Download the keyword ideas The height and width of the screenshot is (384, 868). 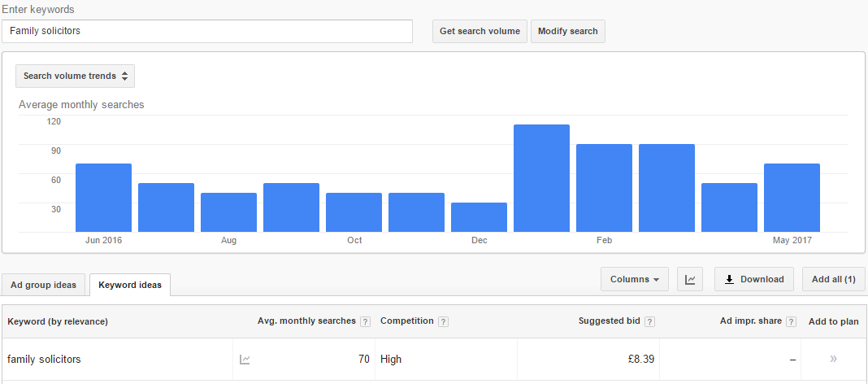point(753,279)
